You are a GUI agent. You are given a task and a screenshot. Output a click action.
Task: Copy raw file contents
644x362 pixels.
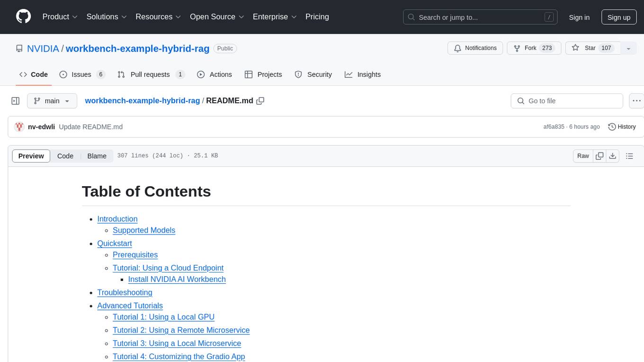point(600,156)
